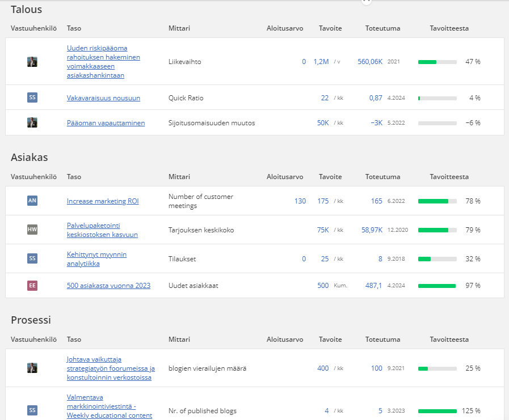Click the SS avatar in the Vakavaraisuus nousuun row
The image size is (509, 420).
tap(32, 97)
